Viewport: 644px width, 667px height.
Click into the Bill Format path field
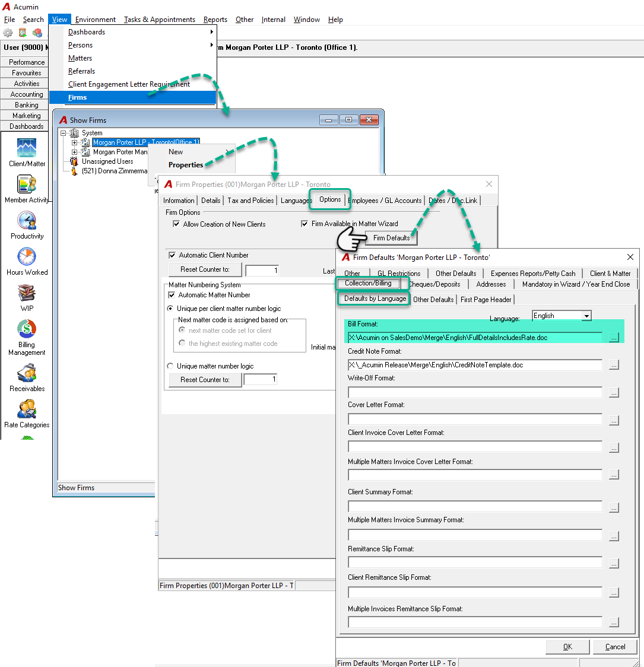(x=475, y=338)
